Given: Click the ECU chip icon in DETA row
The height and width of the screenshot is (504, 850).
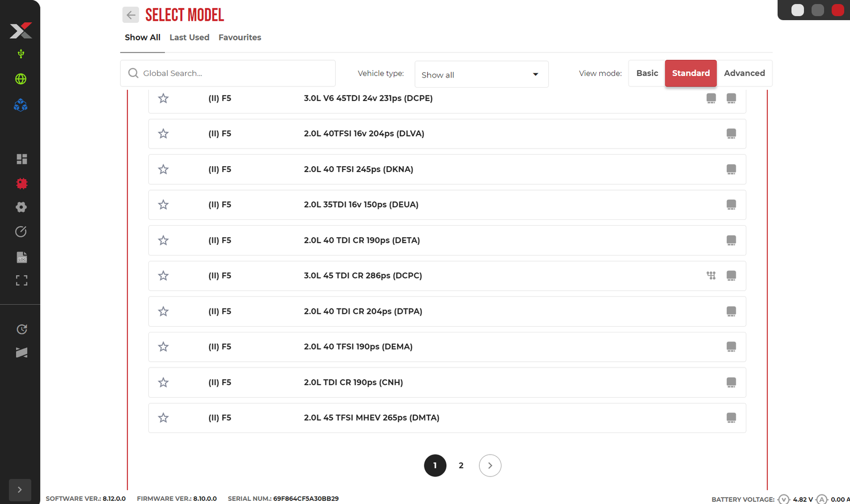Looking at the screenshot, I should 732,241.
